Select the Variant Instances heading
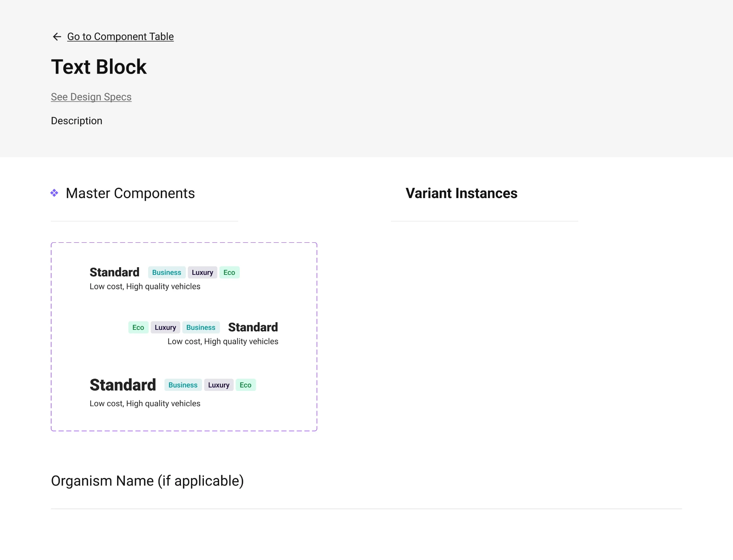733x560 pixels. (462, 193)
